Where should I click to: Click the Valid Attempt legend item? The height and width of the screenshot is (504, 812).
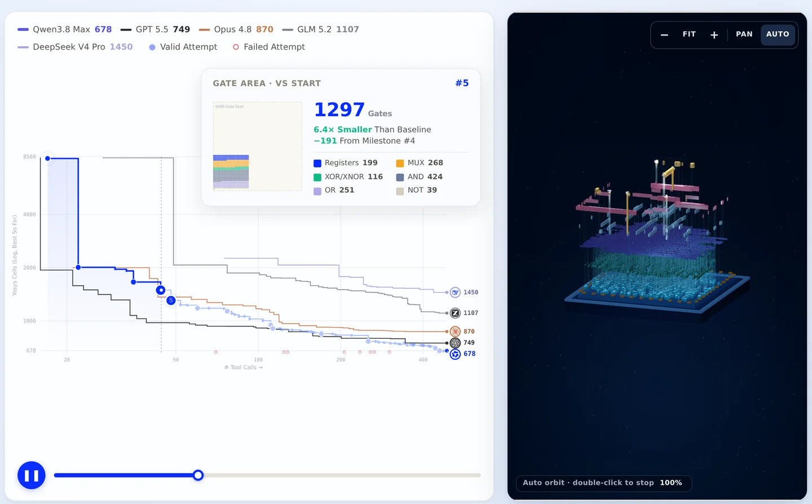pos(183,47)
